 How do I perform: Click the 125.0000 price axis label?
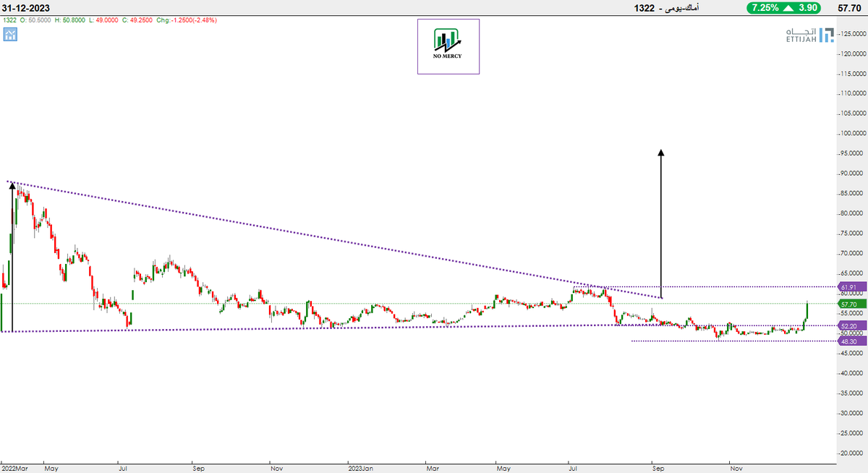click(852, 33)
